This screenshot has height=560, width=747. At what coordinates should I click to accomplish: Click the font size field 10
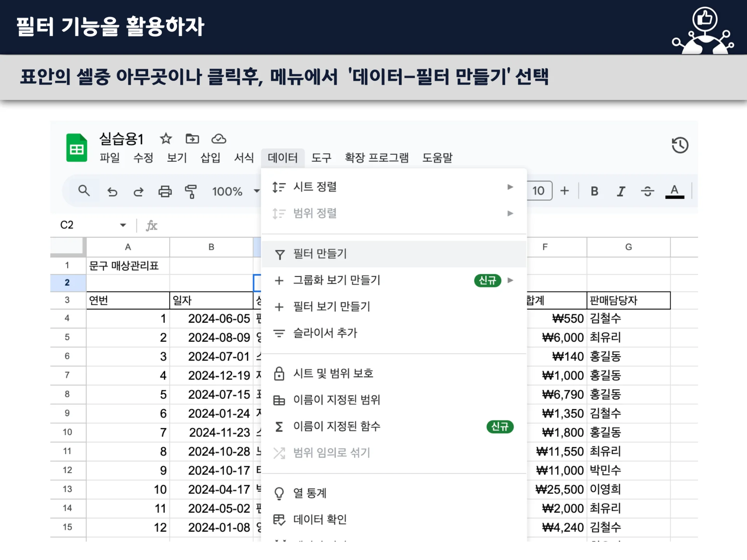pos(539,191)
